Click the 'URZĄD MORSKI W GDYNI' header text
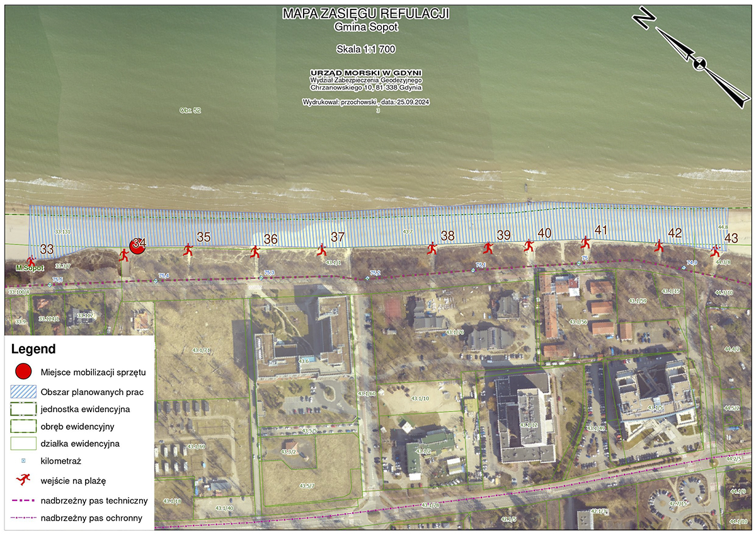This screenshot has width=756, height=535. (366, 72)
